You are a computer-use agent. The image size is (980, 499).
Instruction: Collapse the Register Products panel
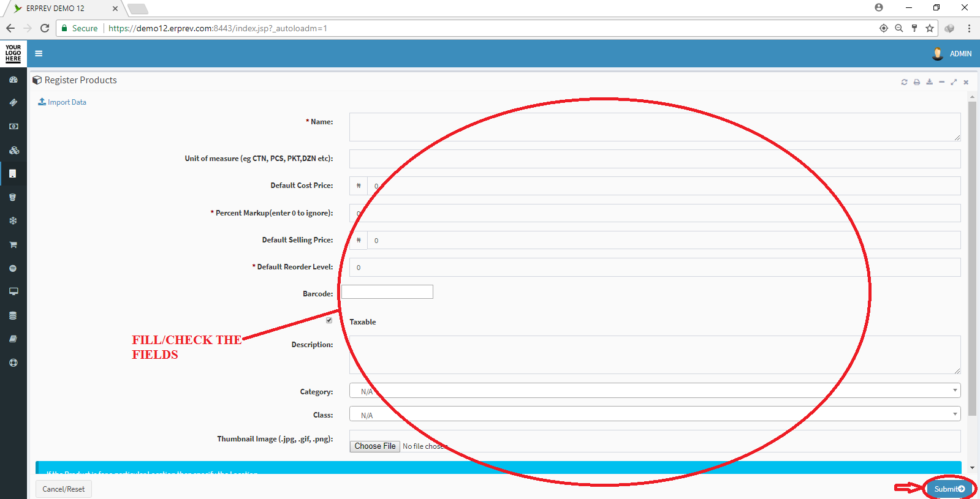[x=941, y=82]
